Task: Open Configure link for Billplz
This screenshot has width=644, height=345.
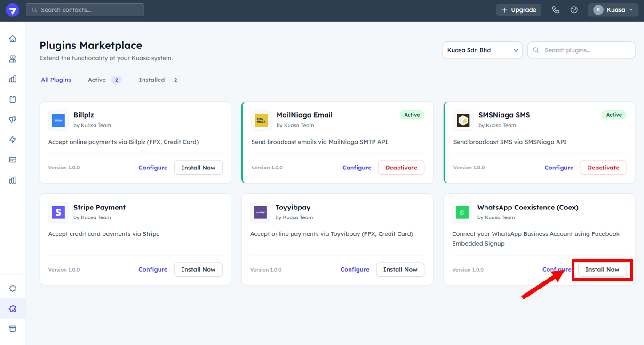Action: click(153, 168)
